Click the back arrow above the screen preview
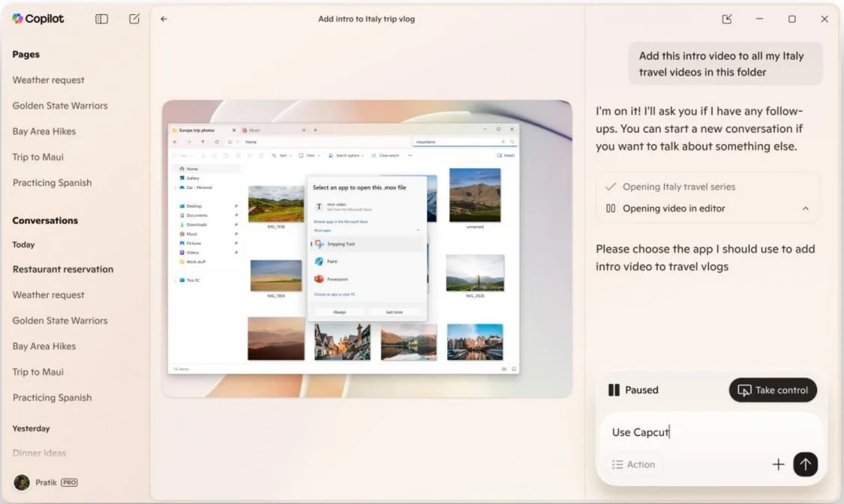The image size is (844, 504). click(x=164, y=19)
